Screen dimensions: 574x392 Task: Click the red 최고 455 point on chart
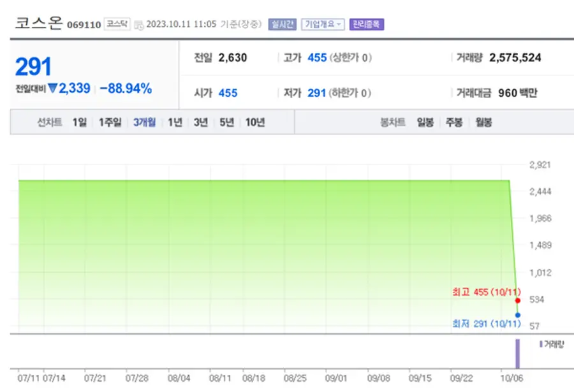click(517, 300)
